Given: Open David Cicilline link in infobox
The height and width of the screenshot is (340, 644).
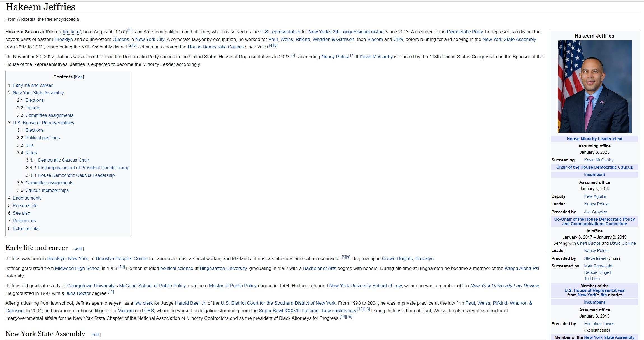Looking at the screenshot, I should pos(623,243).
